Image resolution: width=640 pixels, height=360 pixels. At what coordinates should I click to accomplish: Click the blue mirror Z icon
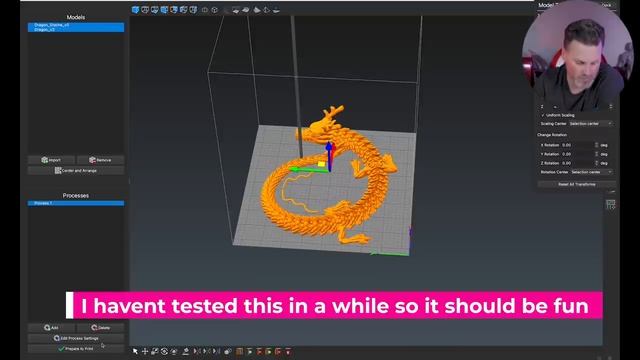point(217,351)
